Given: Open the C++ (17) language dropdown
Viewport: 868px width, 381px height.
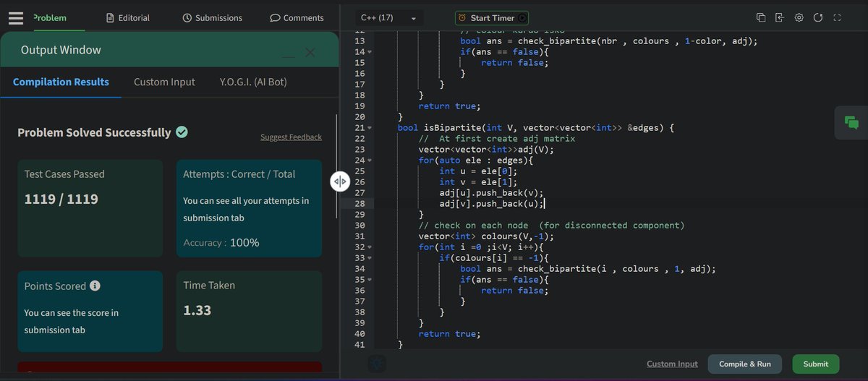Looking at the screenshot, I should pos(388,17).
